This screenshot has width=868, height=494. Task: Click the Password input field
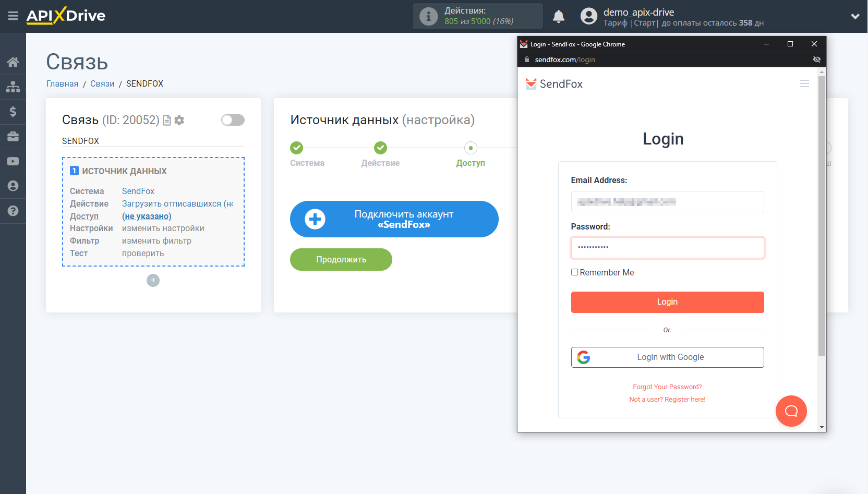668,248
